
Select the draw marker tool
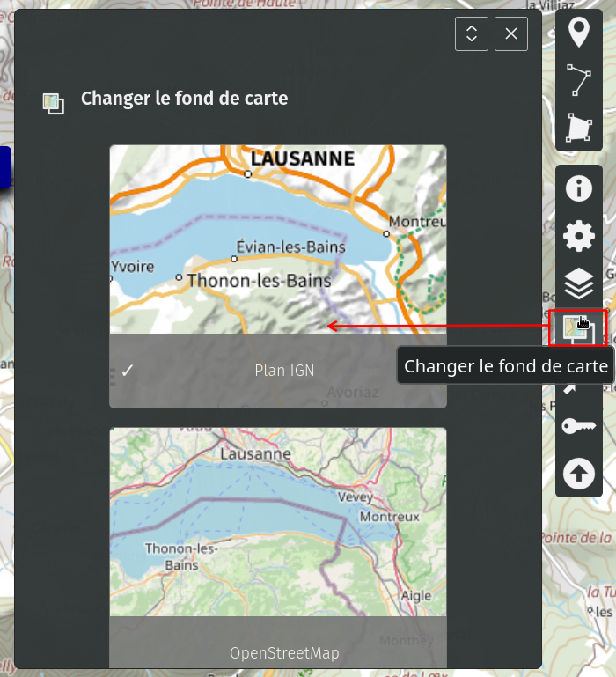pyautogui.click(x=578, y=33)
